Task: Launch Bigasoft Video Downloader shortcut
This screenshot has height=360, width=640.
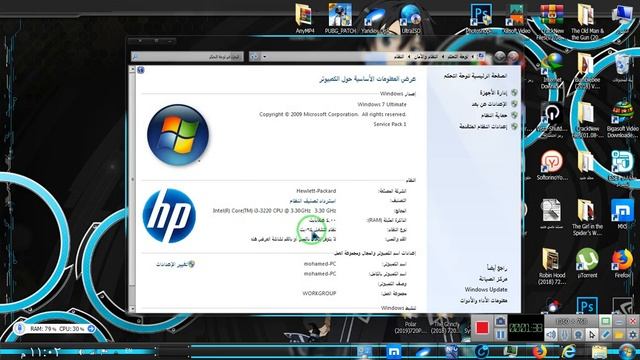Action: [x=622, y=119]
